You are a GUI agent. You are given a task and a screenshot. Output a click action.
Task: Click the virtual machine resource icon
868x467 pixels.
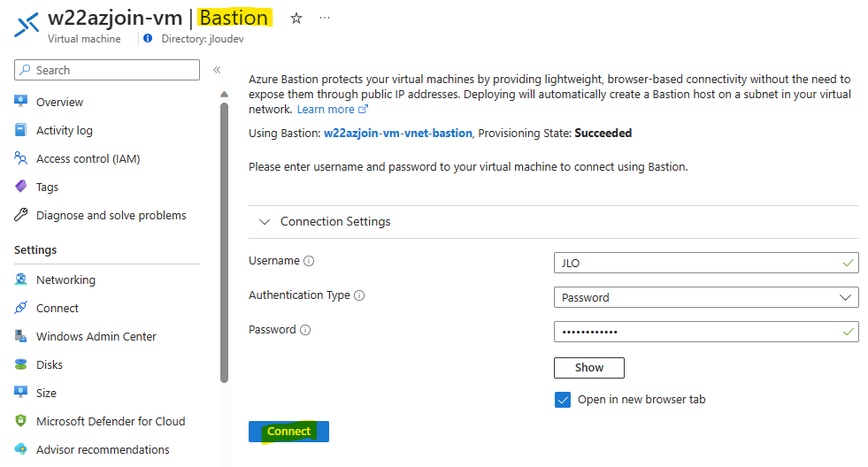26,25
